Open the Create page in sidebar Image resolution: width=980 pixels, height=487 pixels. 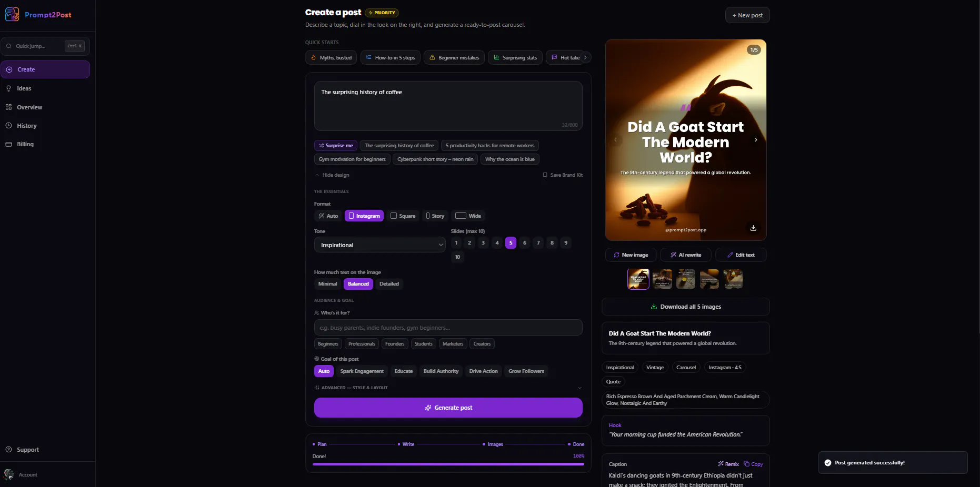pyautogui.click(x=45, y=69)
